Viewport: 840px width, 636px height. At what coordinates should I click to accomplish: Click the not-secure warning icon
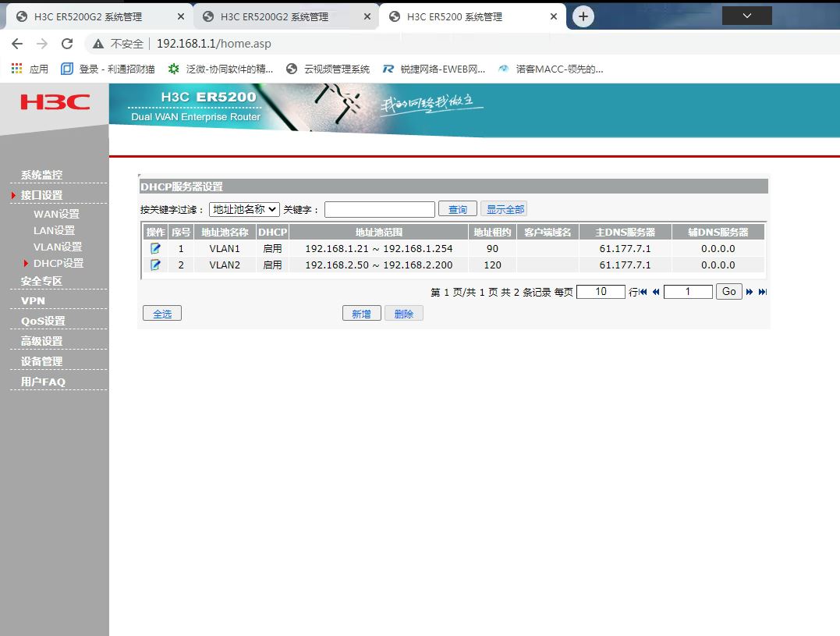(x=98, y=44)
